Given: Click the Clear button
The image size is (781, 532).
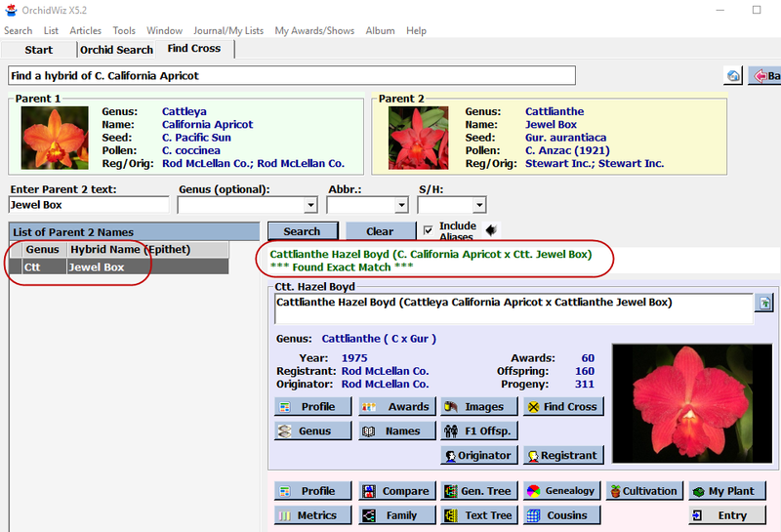Looking at the screenshot, I should [x=380, y=231].
